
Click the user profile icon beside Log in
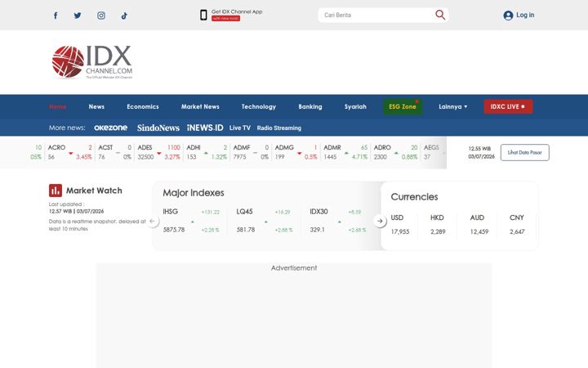point(508,16)
